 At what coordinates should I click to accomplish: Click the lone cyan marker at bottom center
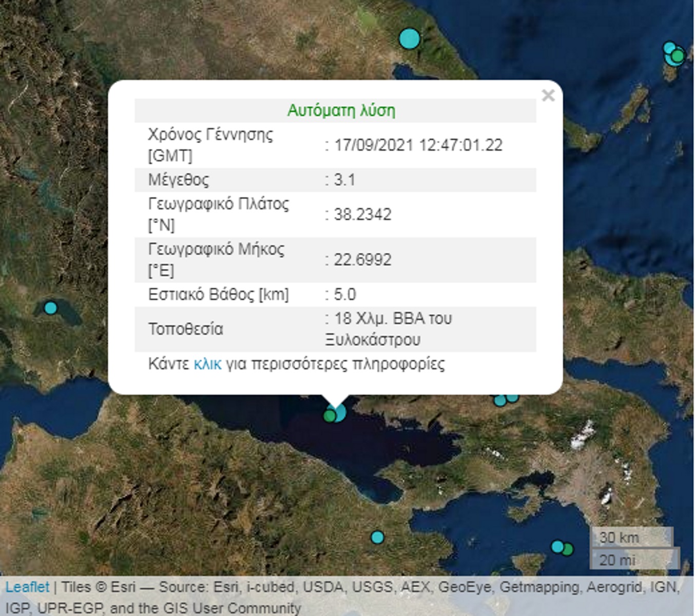point(377,537)
